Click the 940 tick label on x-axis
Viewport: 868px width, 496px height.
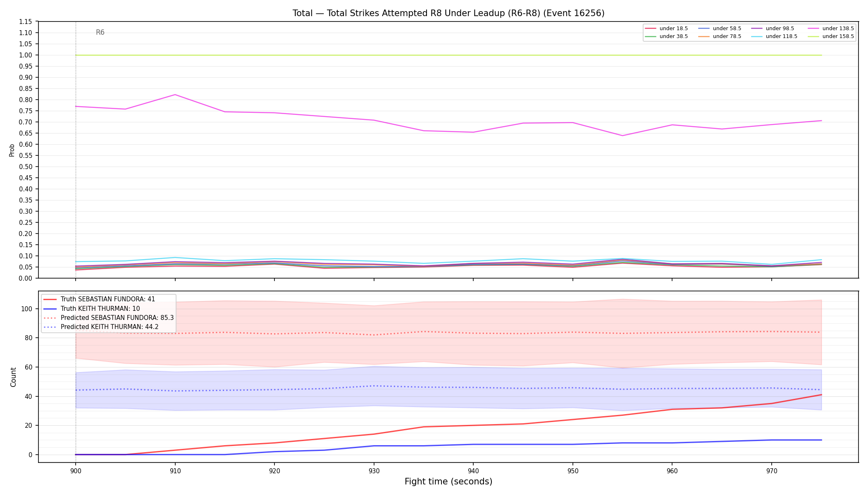[473, 471]
